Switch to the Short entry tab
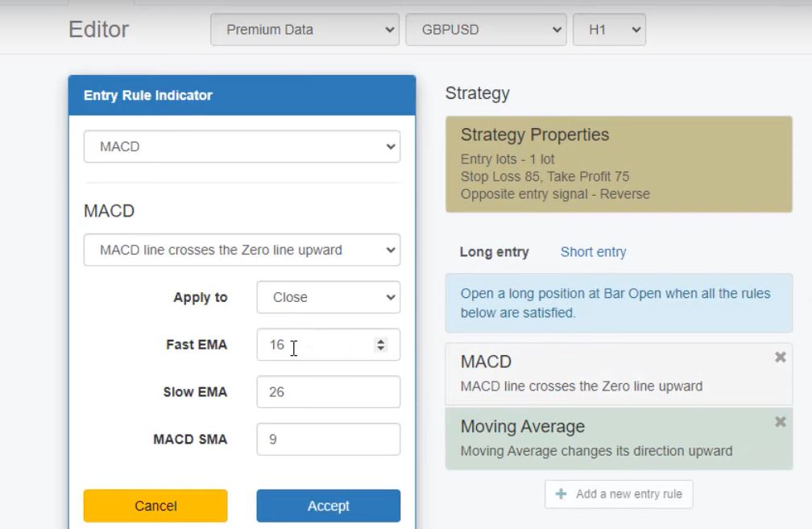Screen dimensions: 812x529 pyautogui.click(x=593, y=252)
